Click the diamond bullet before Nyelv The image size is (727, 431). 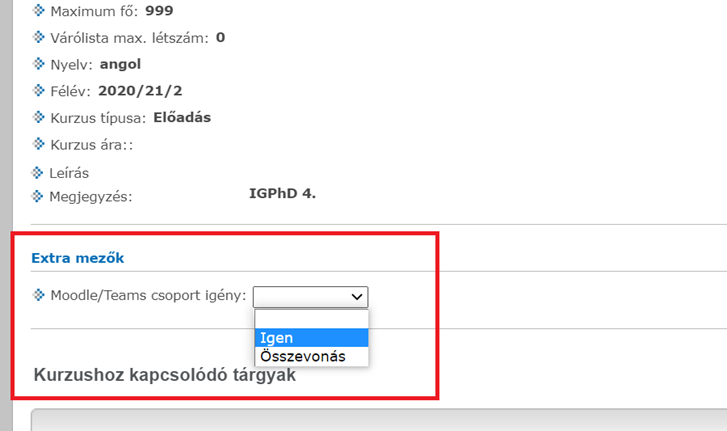(x=39, y=64)
